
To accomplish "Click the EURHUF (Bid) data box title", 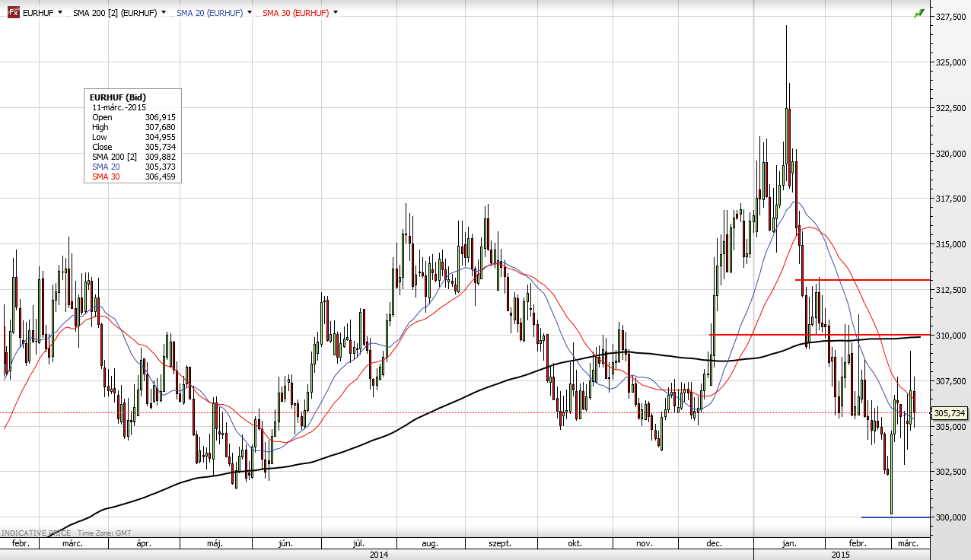I will (118, 97).
